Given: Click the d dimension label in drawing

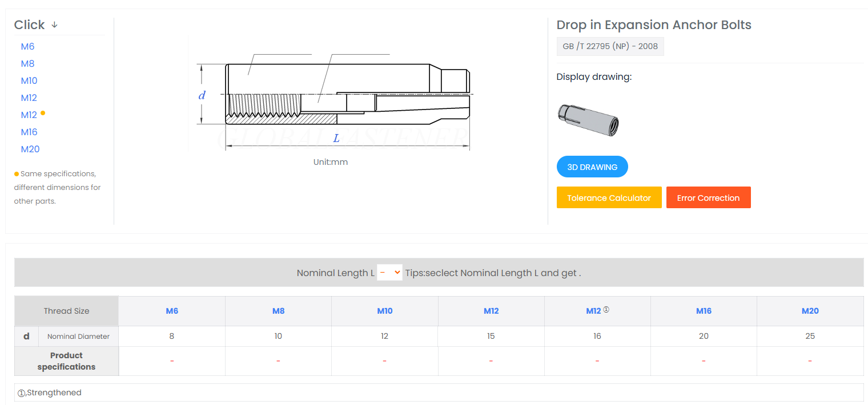Looking at the screenshot, I should 202,95.
